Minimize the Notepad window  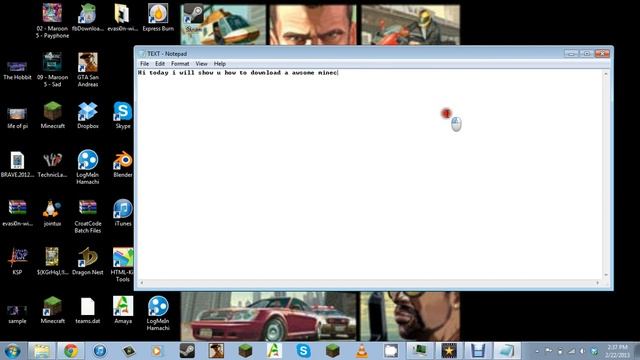tap(571, 53)
